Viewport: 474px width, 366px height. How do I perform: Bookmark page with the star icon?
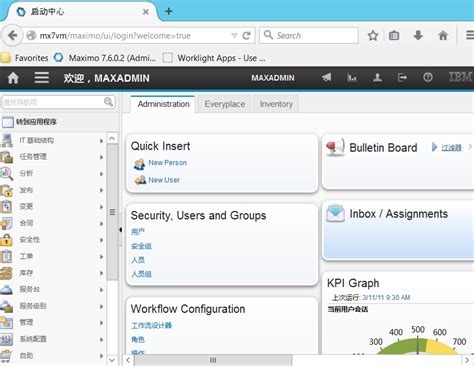[x=373, y=35]
